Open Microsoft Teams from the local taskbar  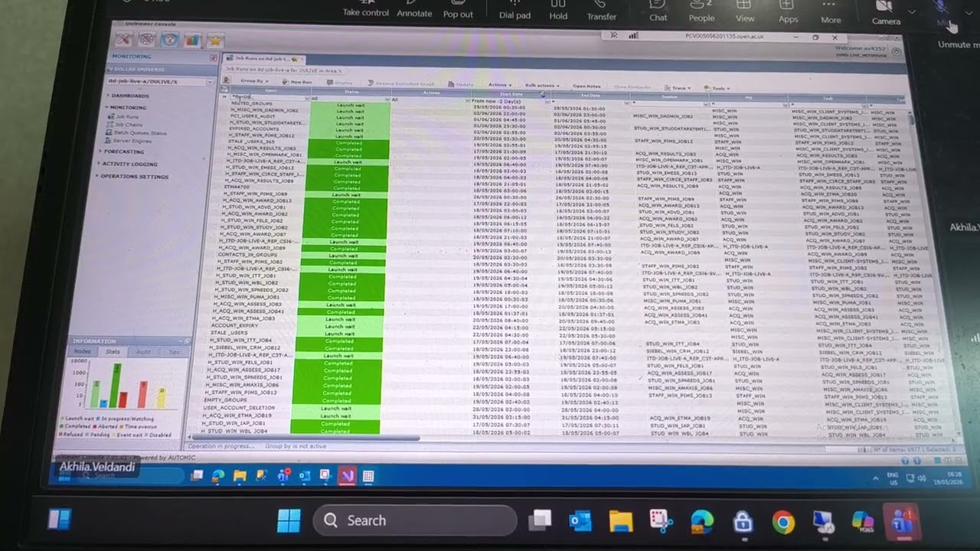pyautogui.click(x=902, y=523)
